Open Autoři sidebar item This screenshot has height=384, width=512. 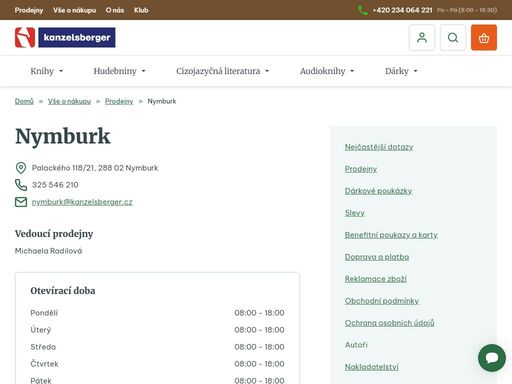[x=356, y=345]
